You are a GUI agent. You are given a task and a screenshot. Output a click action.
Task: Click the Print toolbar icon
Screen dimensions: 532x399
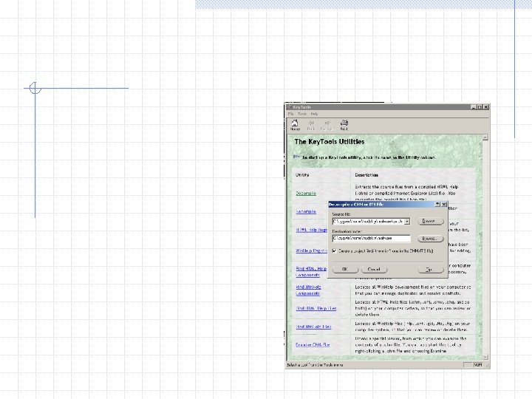coord(344,125)
